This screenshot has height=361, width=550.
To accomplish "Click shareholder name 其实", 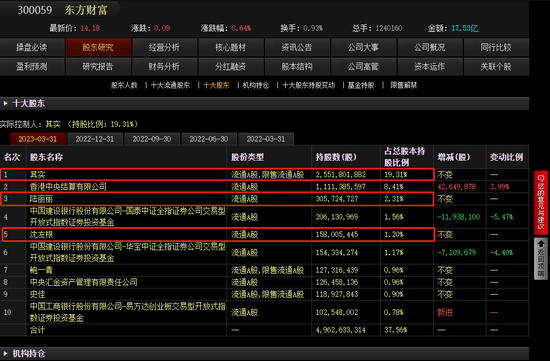I will coord(38,175).
